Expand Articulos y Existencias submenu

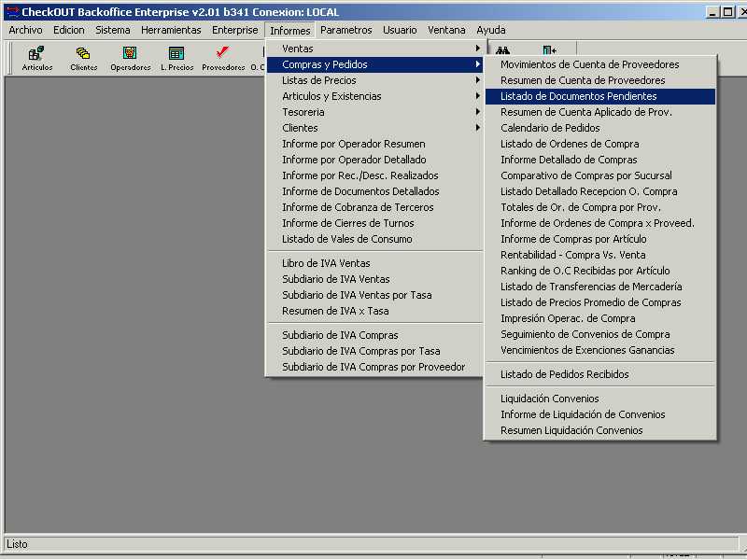coord(374,96)
